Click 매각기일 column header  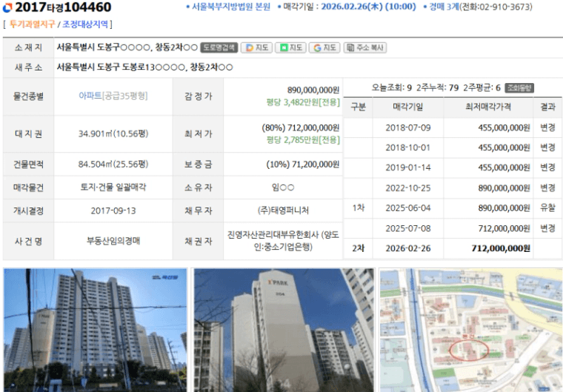(408, 107)
